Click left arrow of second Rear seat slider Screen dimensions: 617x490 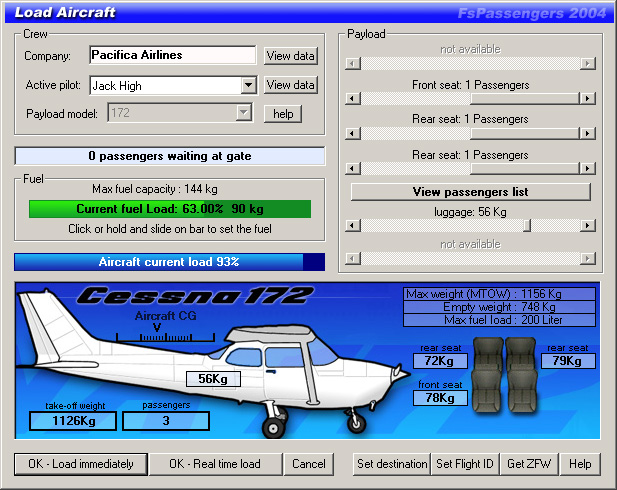[x=353, y=168]
